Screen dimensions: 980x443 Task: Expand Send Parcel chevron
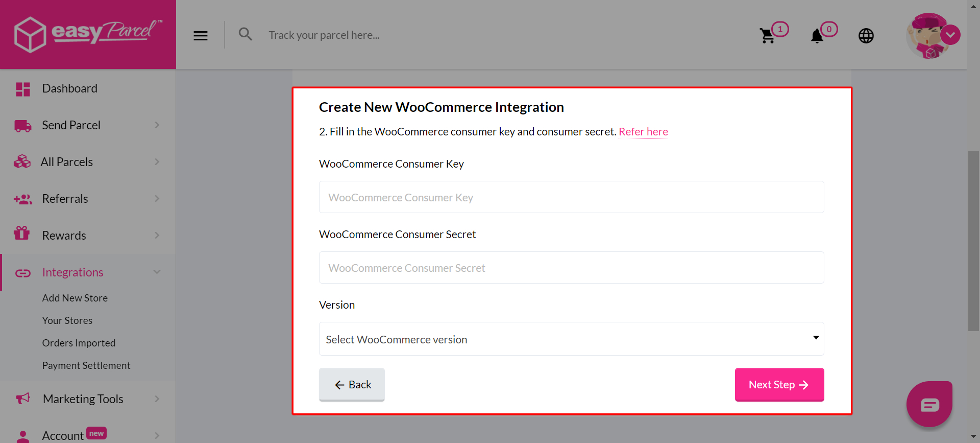[157, 125]
